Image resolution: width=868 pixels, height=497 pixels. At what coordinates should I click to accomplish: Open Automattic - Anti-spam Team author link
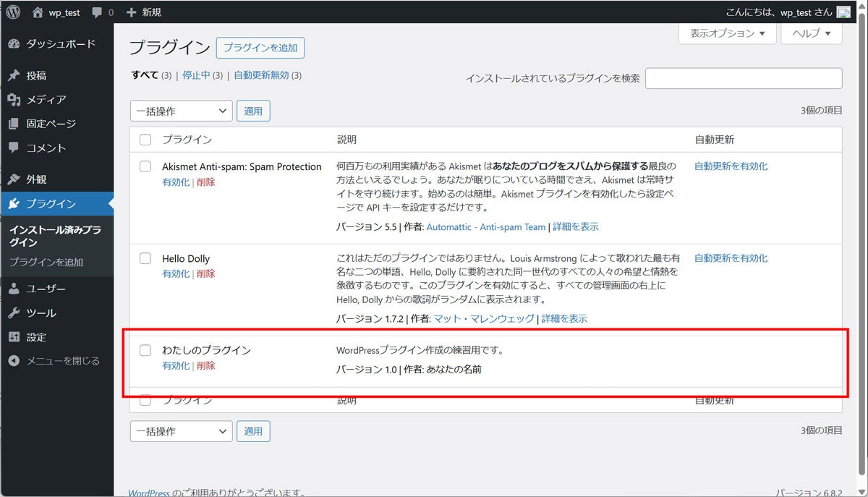(x=486, y=227)
